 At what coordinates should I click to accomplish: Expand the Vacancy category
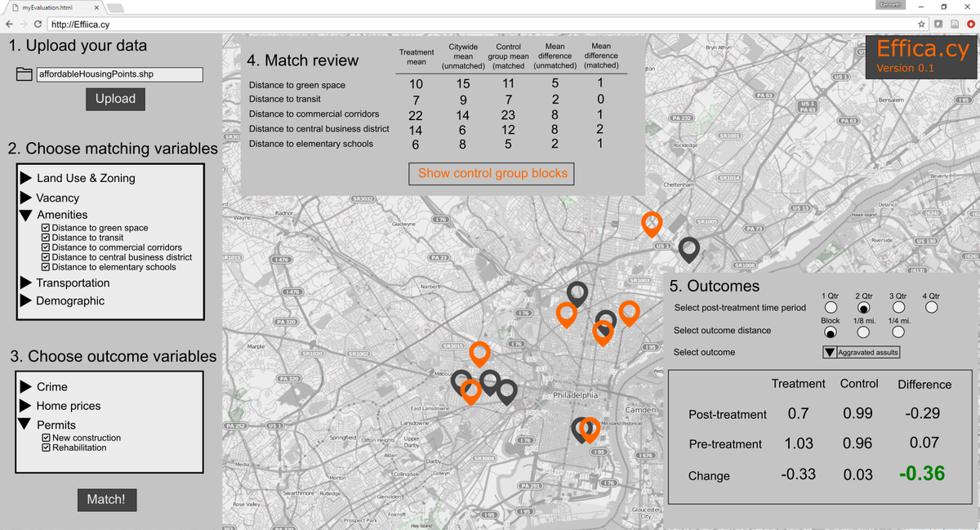(26, 198)
